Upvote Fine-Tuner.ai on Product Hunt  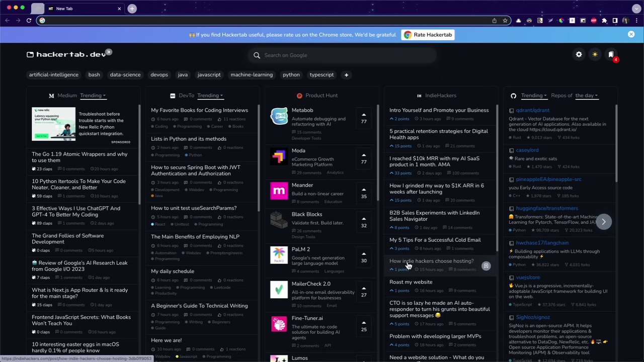[364, 326]
